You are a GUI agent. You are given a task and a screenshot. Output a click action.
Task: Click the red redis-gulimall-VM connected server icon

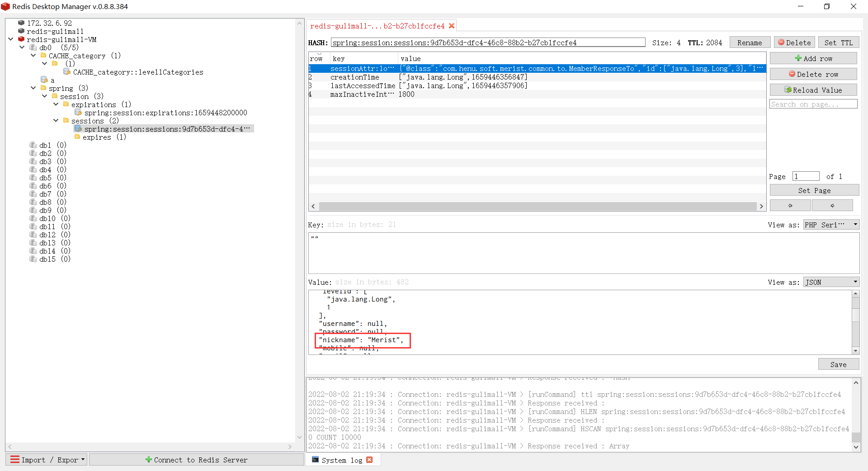[x=21, y=39]
